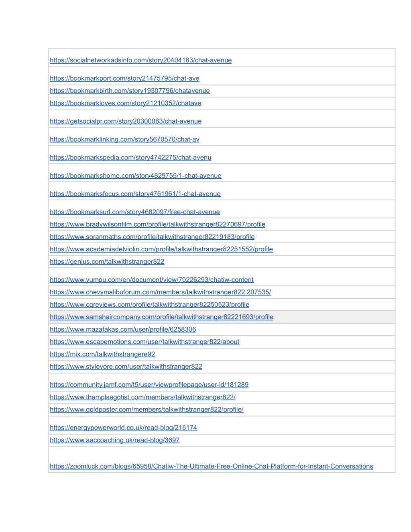Open the getsocialpr.com chat-avenue link

tap(126, 121)
